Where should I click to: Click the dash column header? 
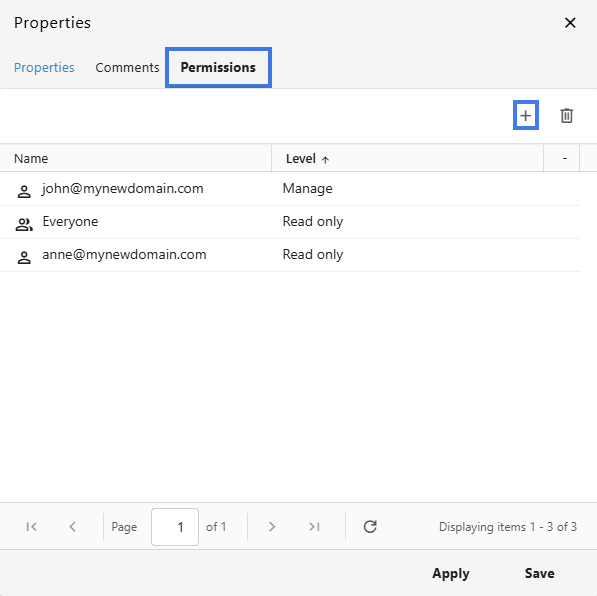point(562,158)
